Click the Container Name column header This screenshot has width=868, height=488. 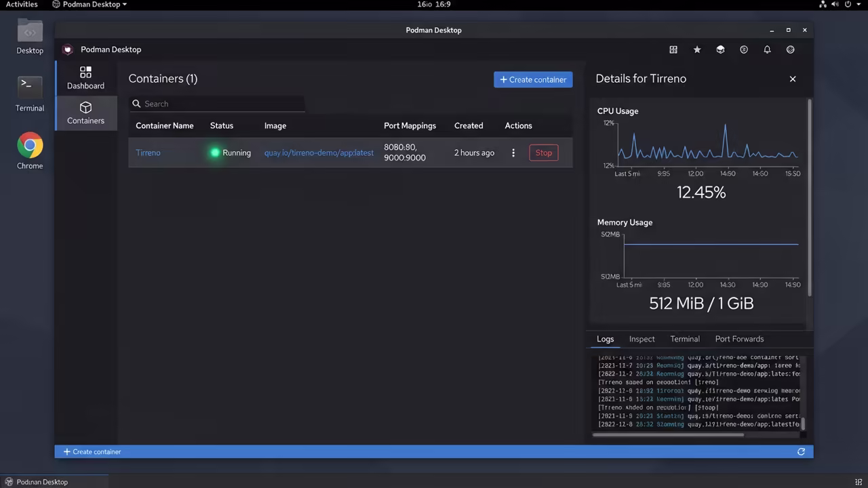pyautogui.click(x=164, y=125)
